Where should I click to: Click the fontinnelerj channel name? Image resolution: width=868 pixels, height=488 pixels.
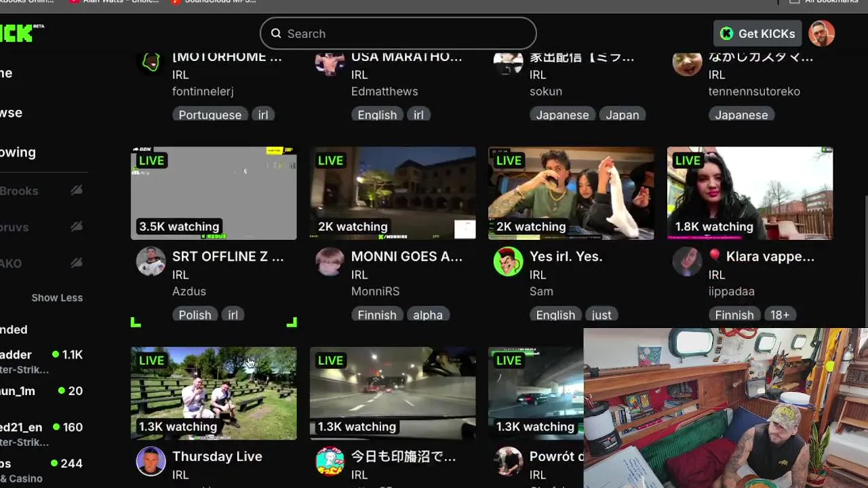(203, 91)
